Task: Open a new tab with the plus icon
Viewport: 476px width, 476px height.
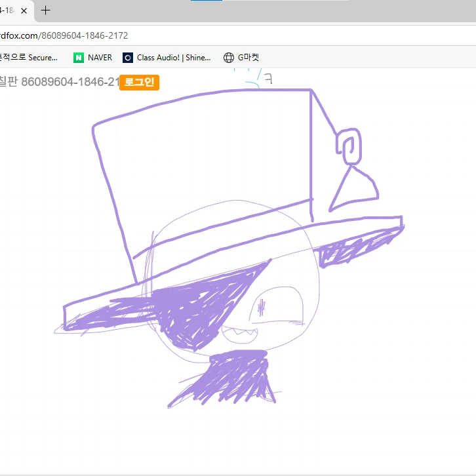Action: (x=45, y=10)
